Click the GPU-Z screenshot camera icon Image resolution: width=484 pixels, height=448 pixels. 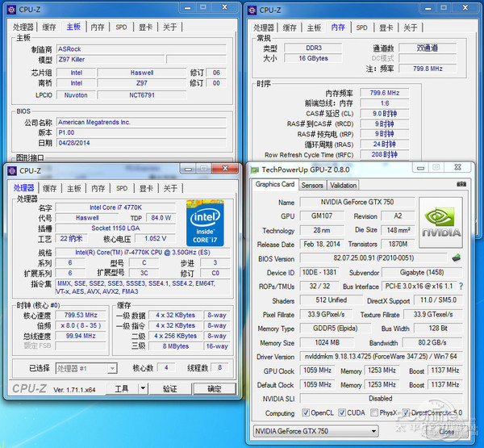[461, 184]
